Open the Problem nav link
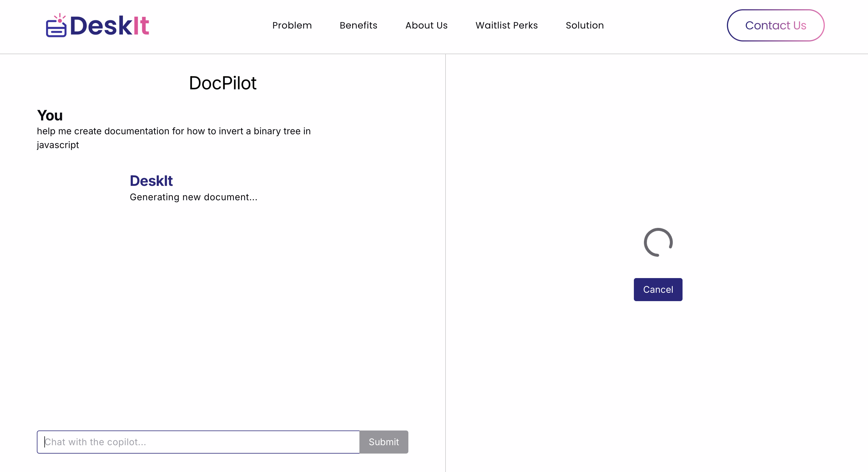Image resolution: width=868 pixels, height=472 pixels. point(292,25)
